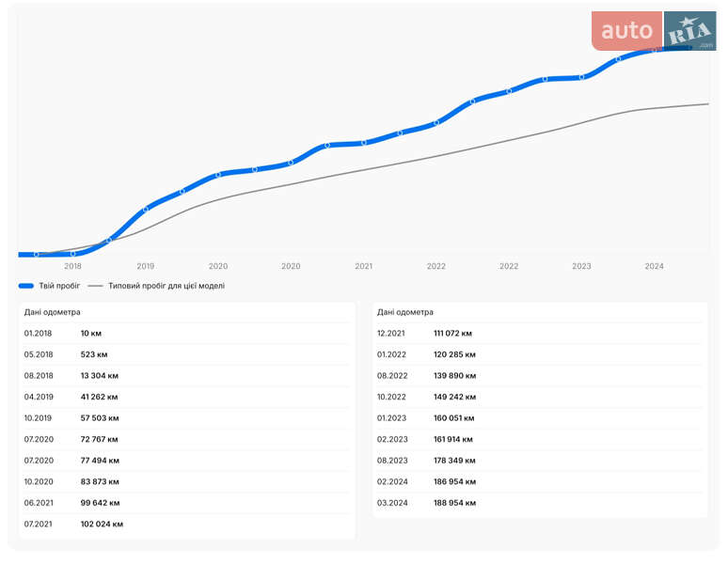This screenshot has height=564, width=728.
Task: Select blue line data point above 2023
Action: [x=582, y=77]
